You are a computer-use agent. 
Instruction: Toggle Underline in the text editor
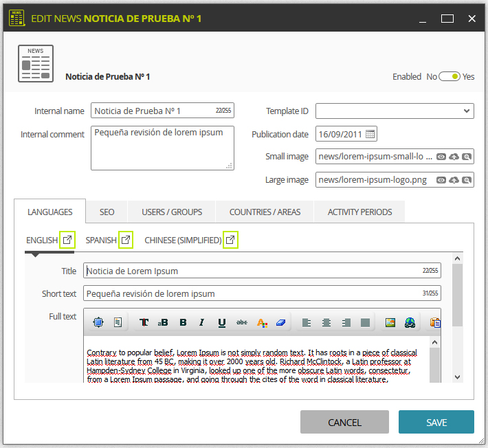pos(221,323)
